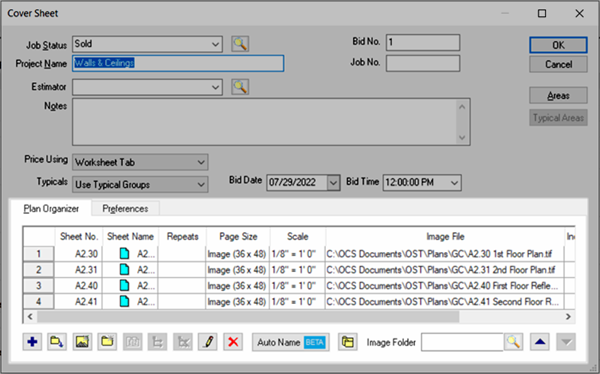This screenshot has height=374, width=600.
Task: Click the red X delete icon
Action: point(233,342)
